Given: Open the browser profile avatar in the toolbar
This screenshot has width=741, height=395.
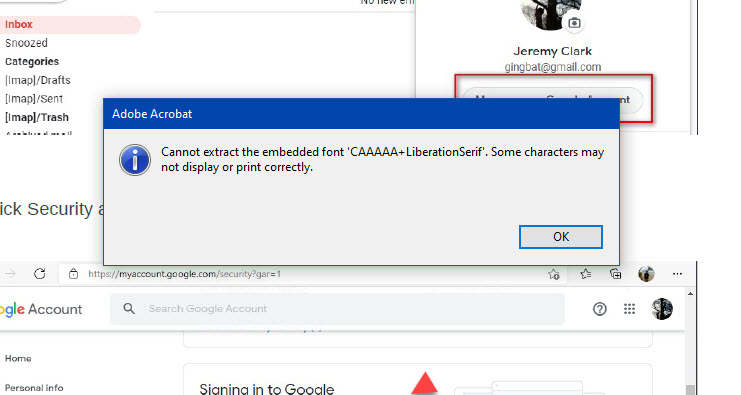Looking at the screenshot, I should pos(646,274).
